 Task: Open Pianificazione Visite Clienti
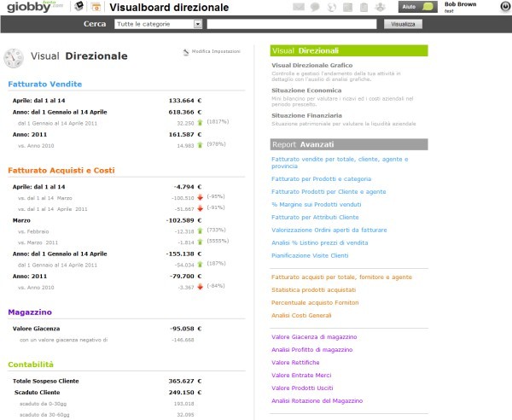(x=310, y=255)
